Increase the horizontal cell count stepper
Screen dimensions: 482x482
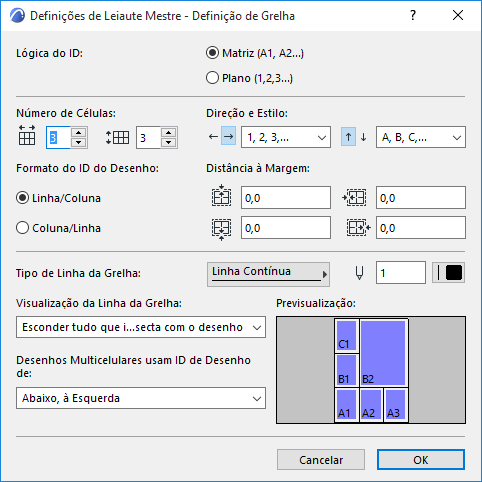pos(79,132)
